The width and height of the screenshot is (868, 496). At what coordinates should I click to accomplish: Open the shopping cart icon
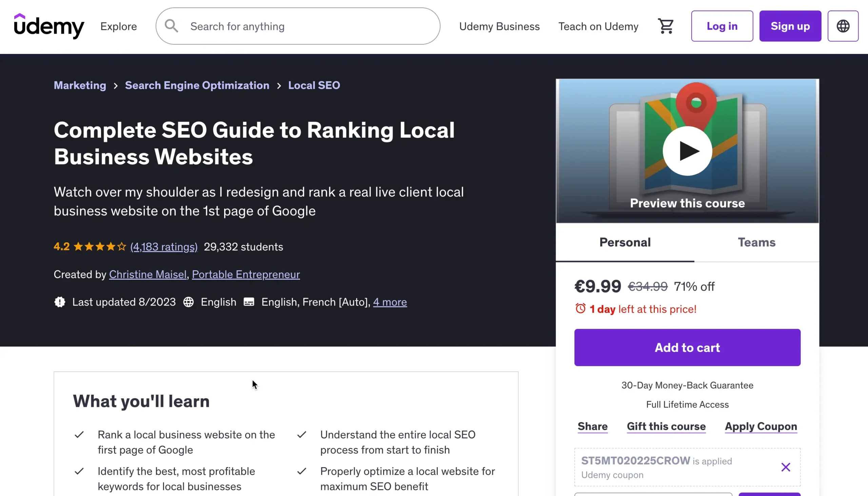click(x=665, y=26)
